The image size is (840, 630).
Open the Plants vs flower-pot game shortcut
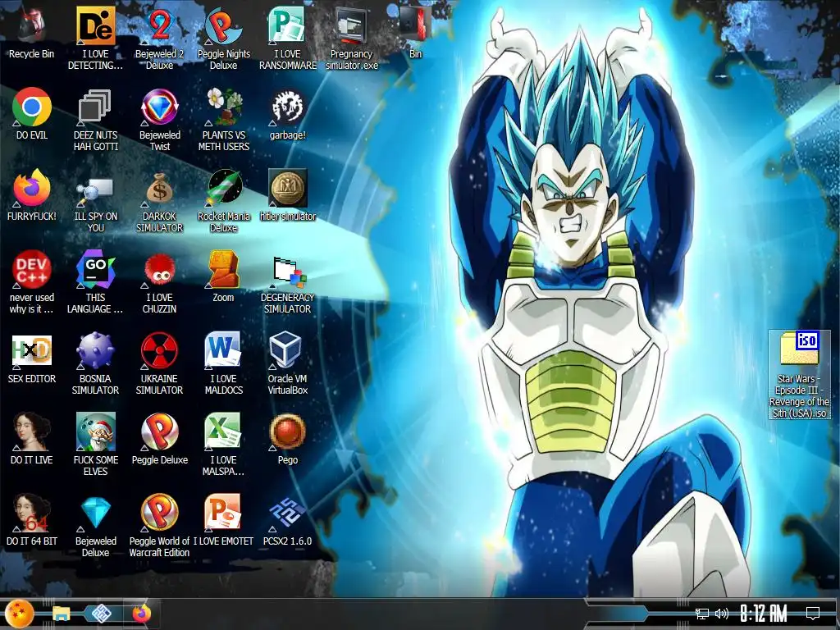223,119
